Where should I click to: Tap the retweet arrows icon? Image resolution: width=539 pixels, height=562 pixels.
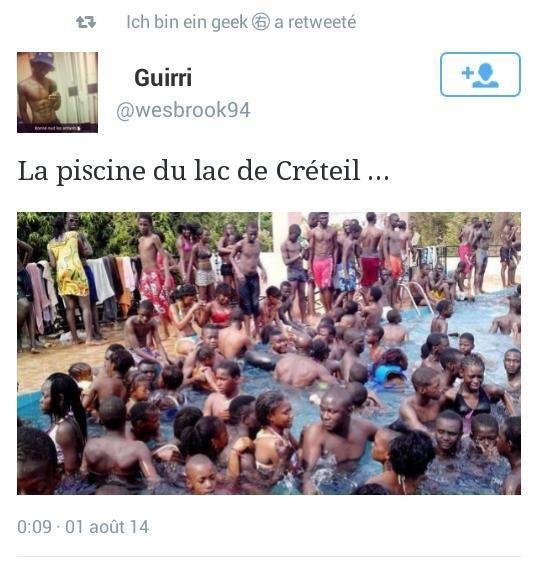[86, 22]
